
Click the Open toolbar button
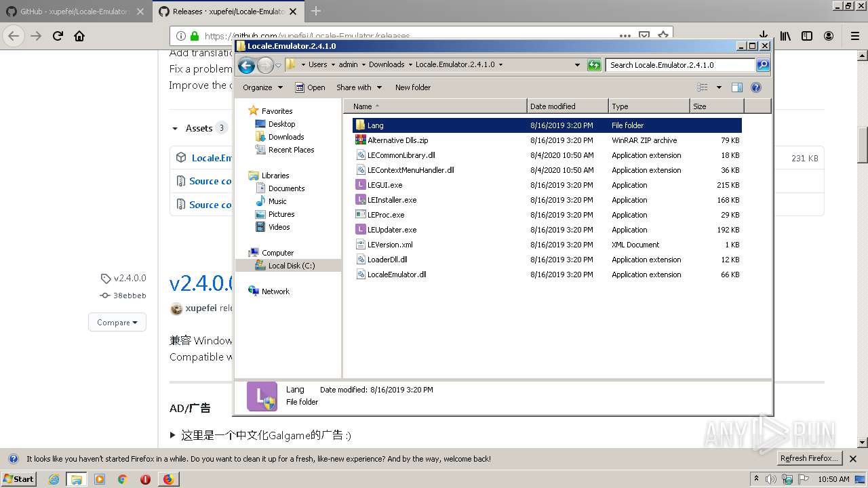pos(310,87)
